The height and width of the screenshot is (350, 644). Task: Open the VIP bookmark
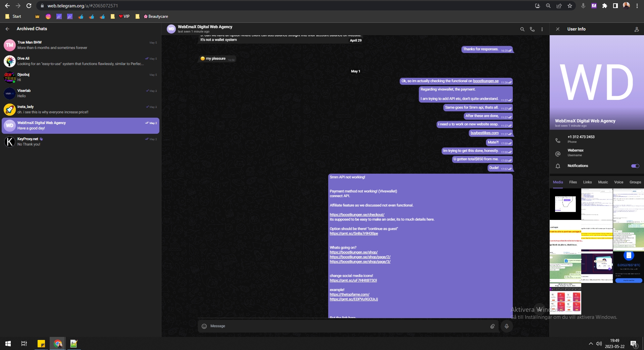point(124,16)
